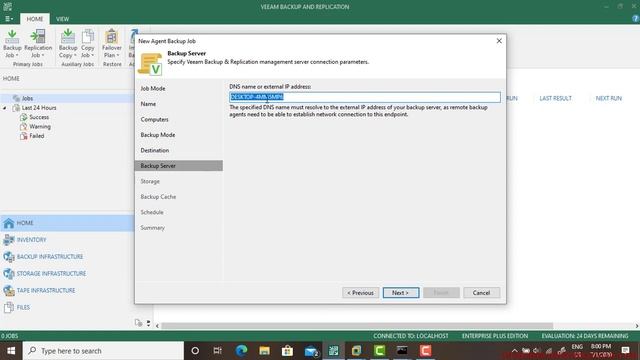
Task: Click the help question mark icon
Action: click(636, 18)
